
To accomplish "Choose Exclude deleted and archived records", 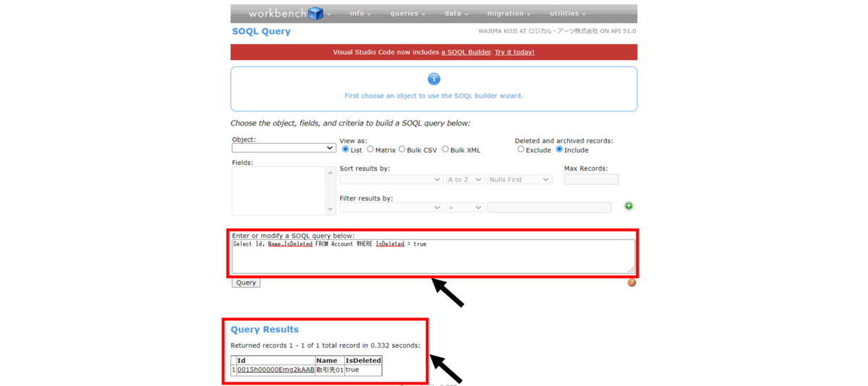I will [x=521, y=150].
